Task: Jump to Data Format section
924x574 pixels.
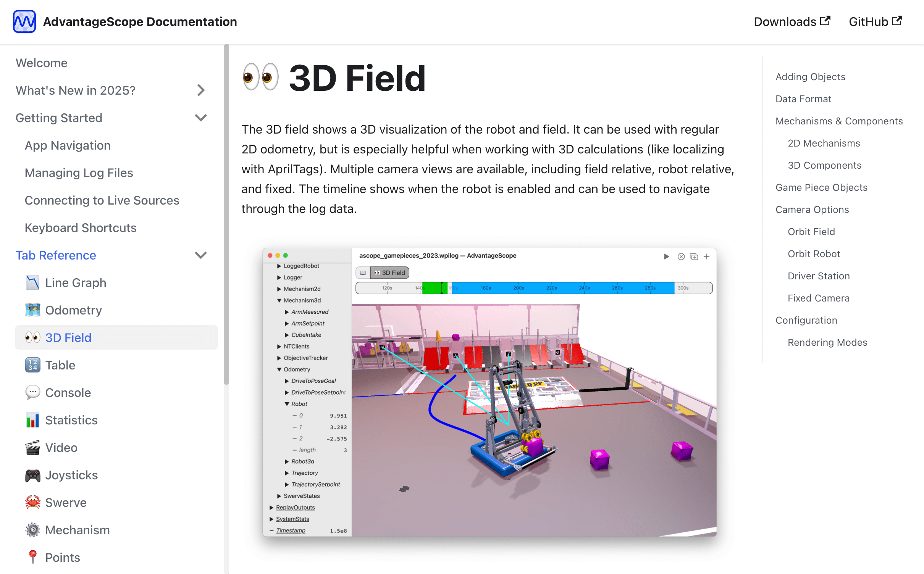Action: pyautogui.click(x=803, y=99)
